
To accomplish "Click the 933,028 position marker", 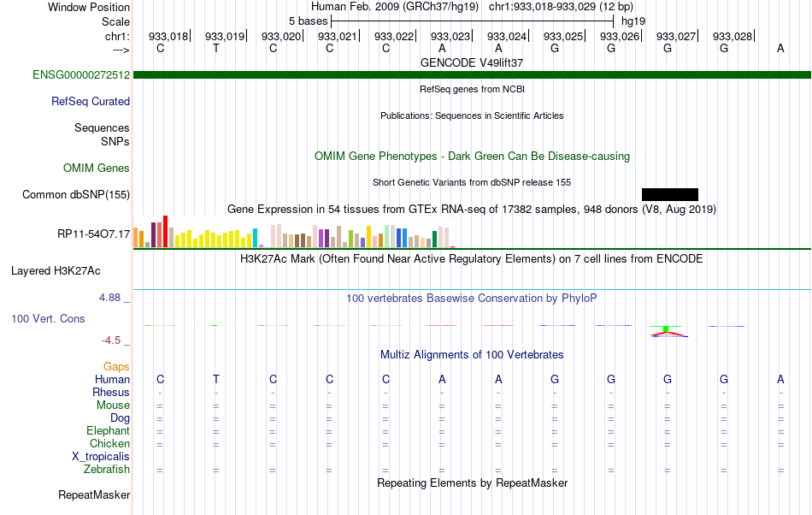I will pyautogui.click(x=733, y=36).
